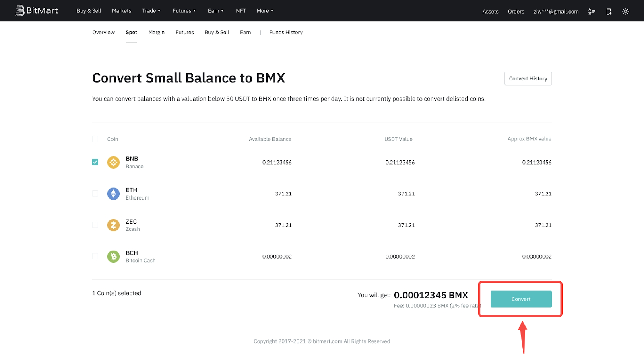This screenshot has height=360, width=644.
Task: Click the Bitcoin Cash coin name
Action: point(140,261)
